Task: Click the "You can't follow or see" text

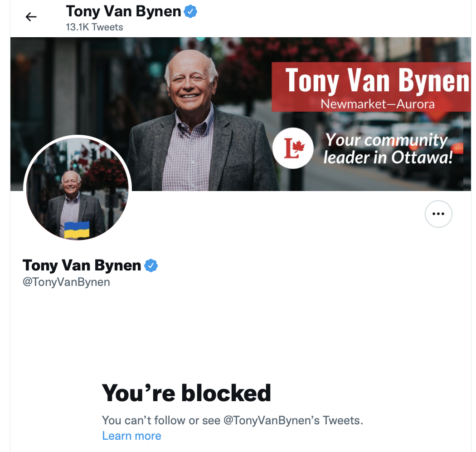Action: [x=161, y=421]
